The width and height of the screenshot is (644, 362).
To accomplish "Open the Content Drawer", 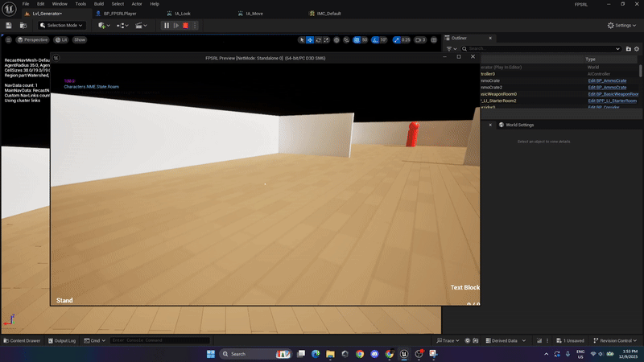I will coord(22,340).
